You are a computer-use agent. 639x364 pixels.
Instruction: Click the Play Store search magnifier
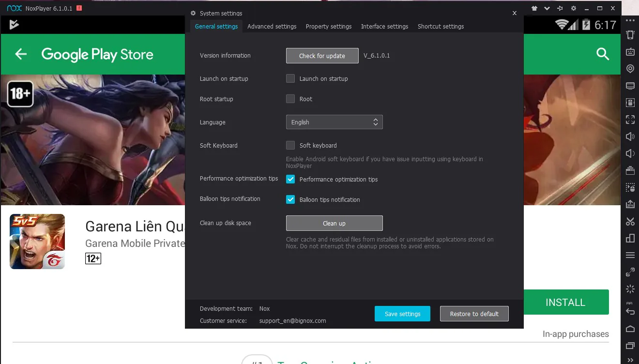pos(603,54)
